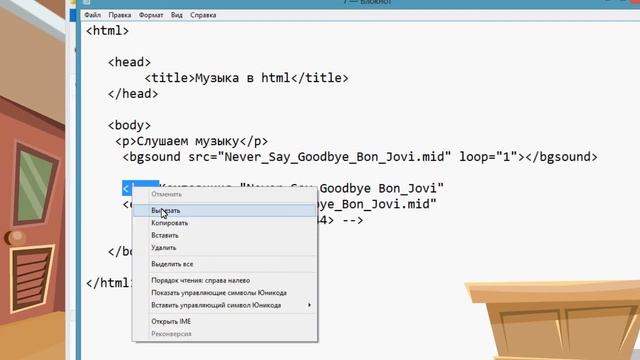Click the loop="1" attribute text

pyautogui.click(x=488, y=157)
